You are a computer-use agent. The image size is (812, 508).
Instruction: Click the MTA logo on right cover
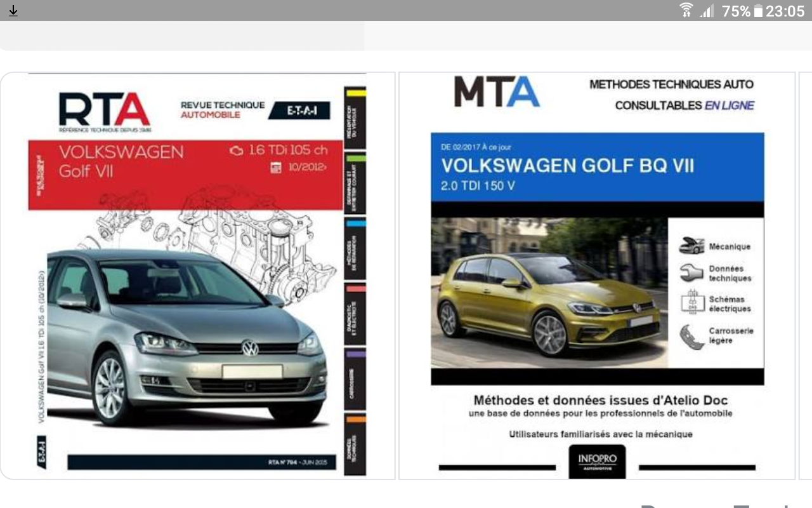pos(497,92)
